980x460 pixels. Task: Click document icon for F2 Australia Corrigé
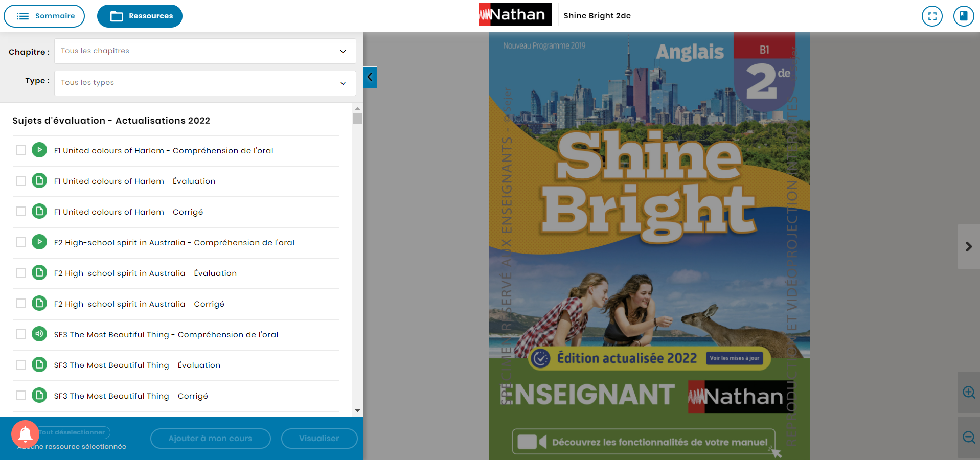click(39, 303)
